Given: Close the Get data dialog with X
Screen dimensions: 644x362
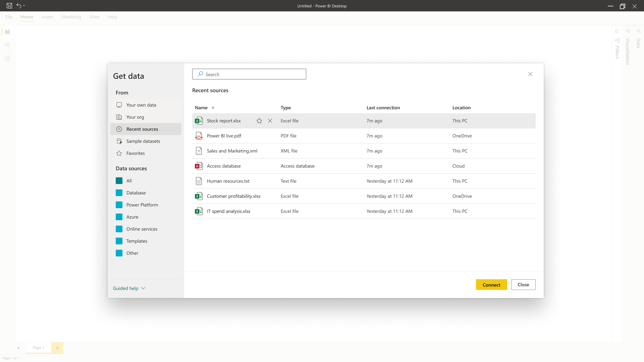Looking at the screenshot, I should [530, 74].
